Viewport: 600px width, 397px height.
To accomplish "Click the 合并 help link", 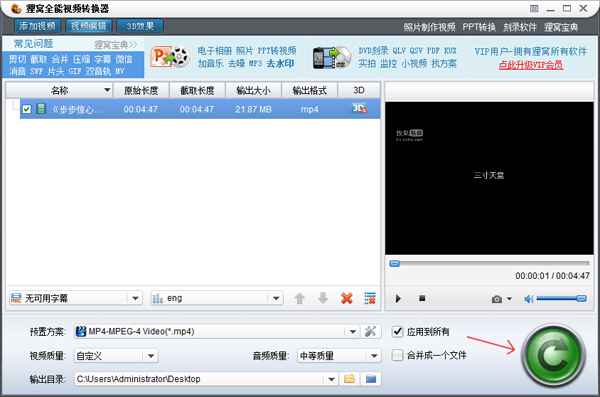I will [x=60, y=59].
